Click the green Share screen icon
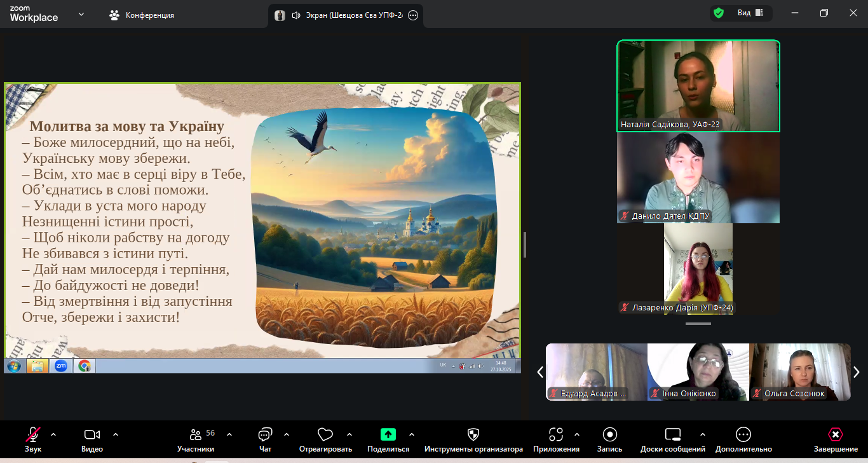Screen dimensions: 868x463 (x=388, y=435)
